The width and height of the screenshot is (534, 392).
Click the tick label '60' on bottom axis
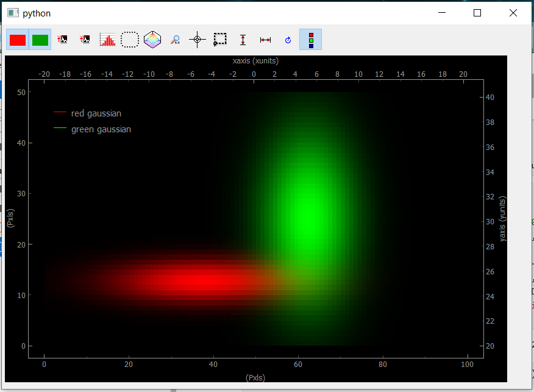[x=298, y=365]
